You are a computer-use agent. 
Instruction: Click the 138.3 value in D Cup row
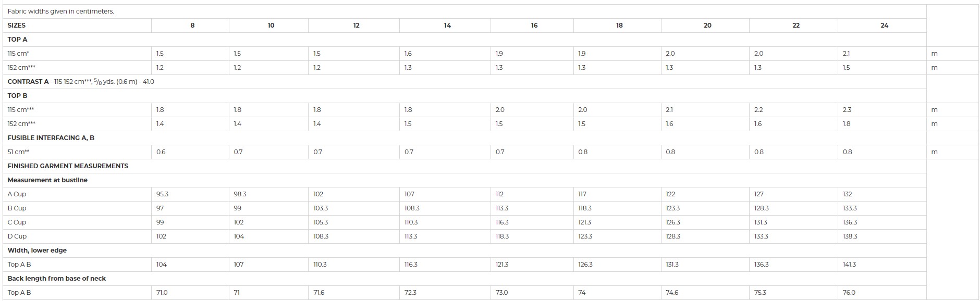pos(850,236)
